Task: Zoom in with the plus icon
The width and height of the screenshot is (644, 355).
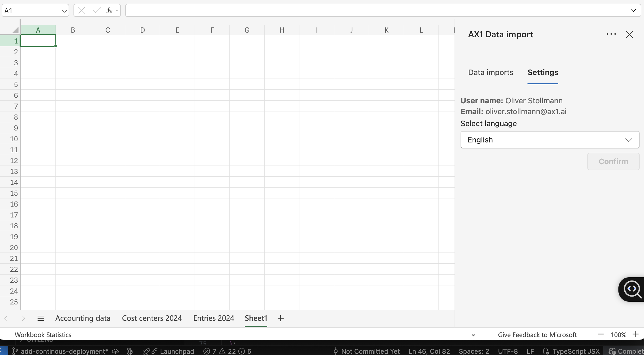Action: coord(636,334)
